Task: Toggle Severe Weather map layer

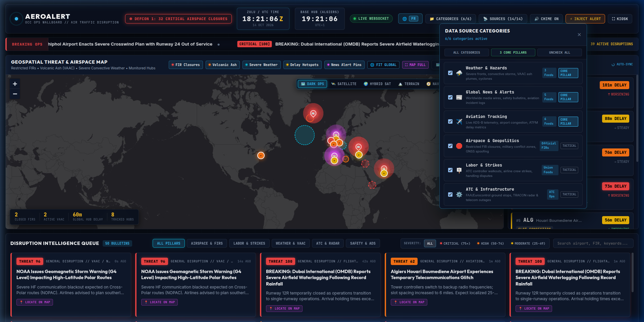Action: tap(261, 65)
